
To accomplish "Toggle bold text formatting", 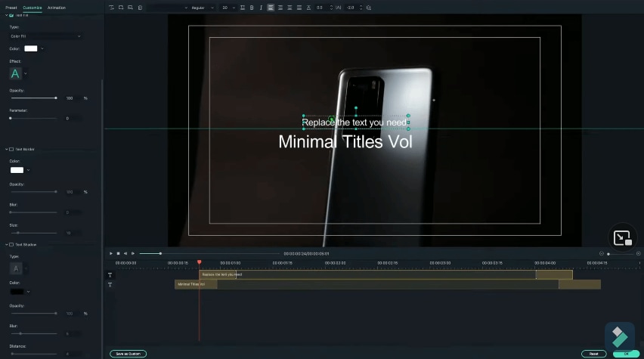I will click(x=252, y=8).
